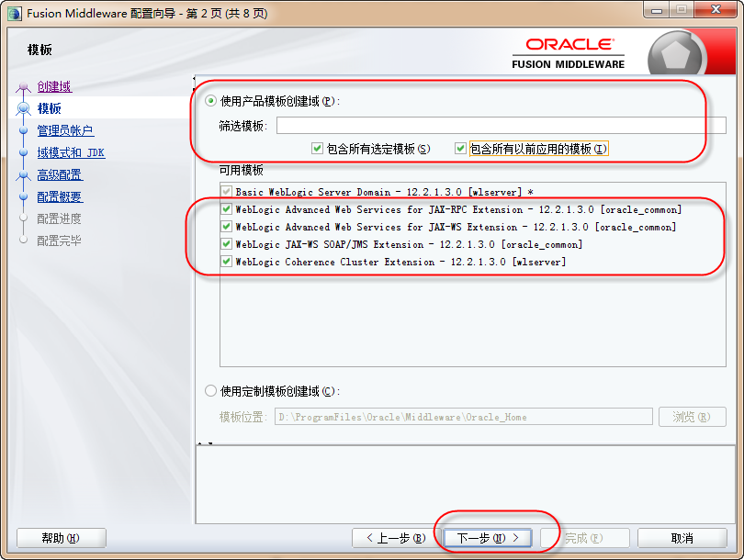Click the 完成(F) finish button

[585, 538]
